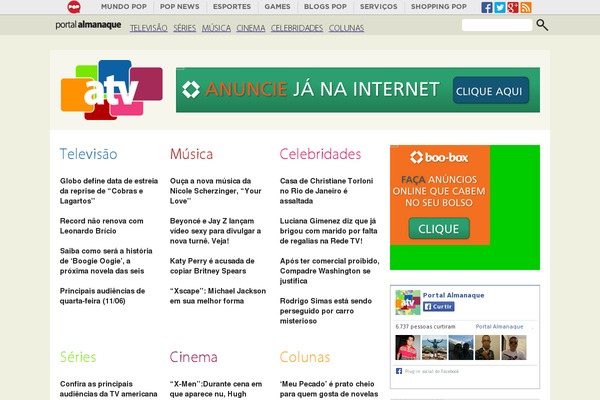
Task: Open the SERVIÇOS menu
Action: tap(378, 7)
